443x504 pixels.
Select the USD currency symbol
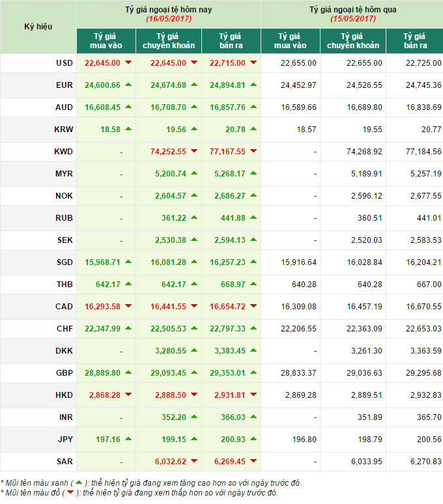coord(64,63)
